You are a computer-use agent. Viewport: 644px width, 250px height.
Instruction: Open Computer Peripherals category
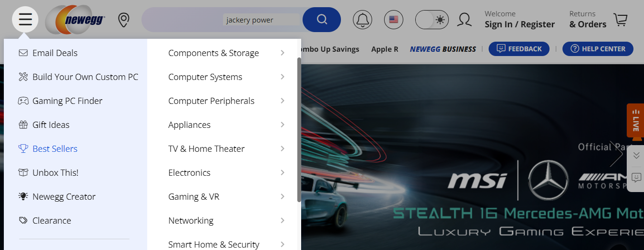tap(211, 101)
